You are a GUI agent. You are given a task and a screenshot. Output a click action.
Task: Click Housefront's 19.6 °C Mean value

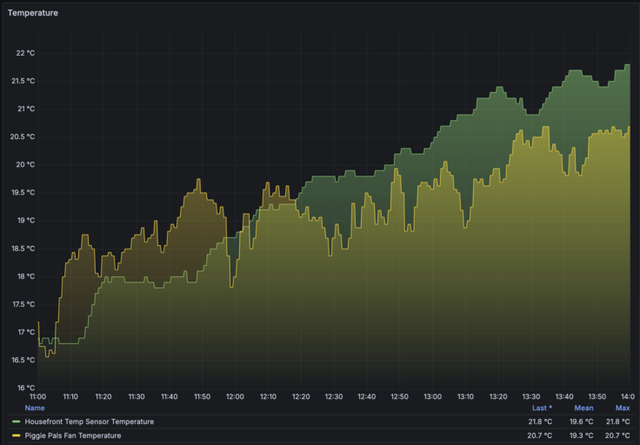point(583,422)
